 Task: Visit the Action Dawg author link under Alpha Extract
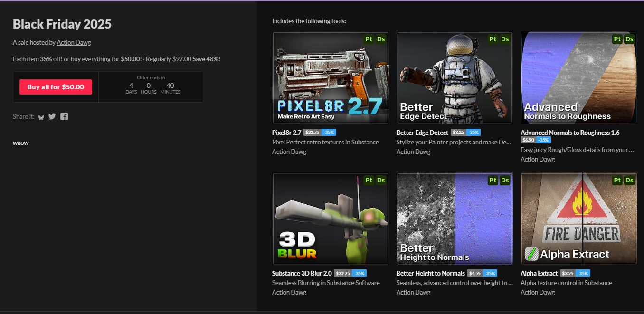(x=537, y=292)
